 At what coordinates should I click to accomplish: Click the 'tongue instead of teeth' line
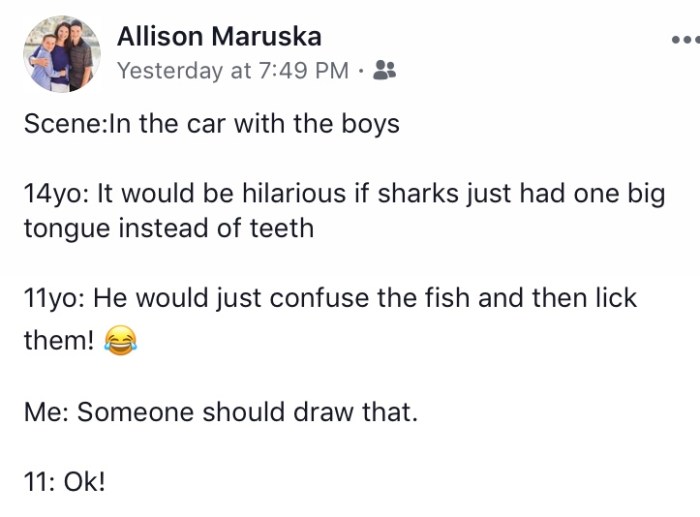tap(168, 228)
